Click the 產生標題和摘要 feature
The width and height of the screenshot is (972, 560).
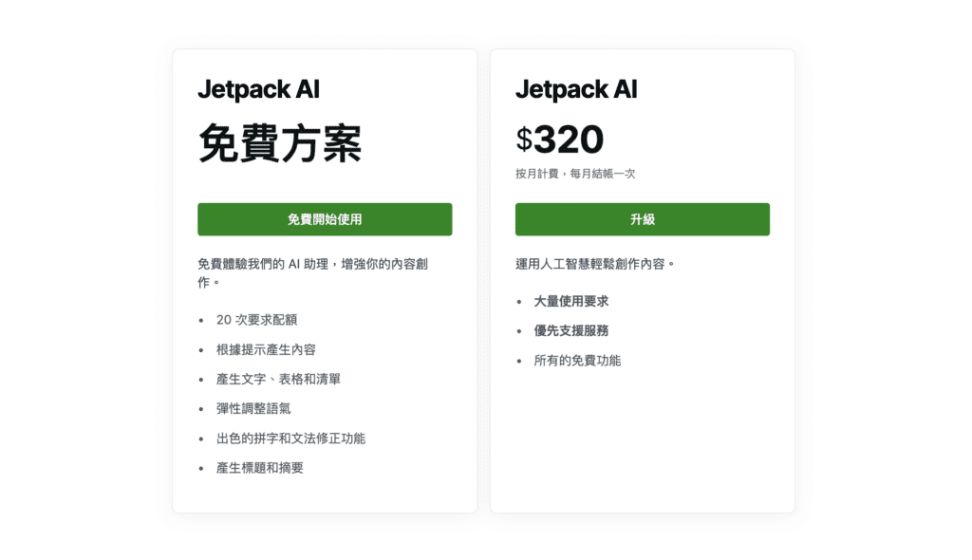[261, 468]
